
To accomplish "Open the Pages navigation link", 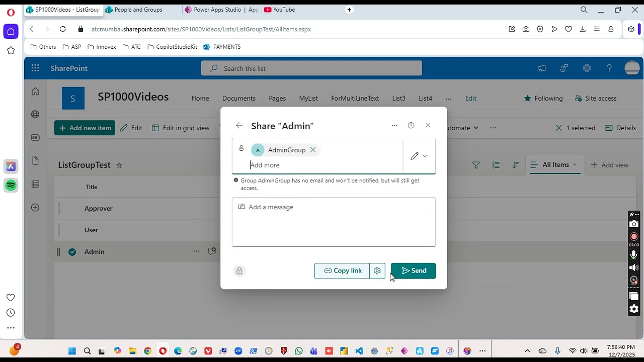I will (x=277, y=99).
